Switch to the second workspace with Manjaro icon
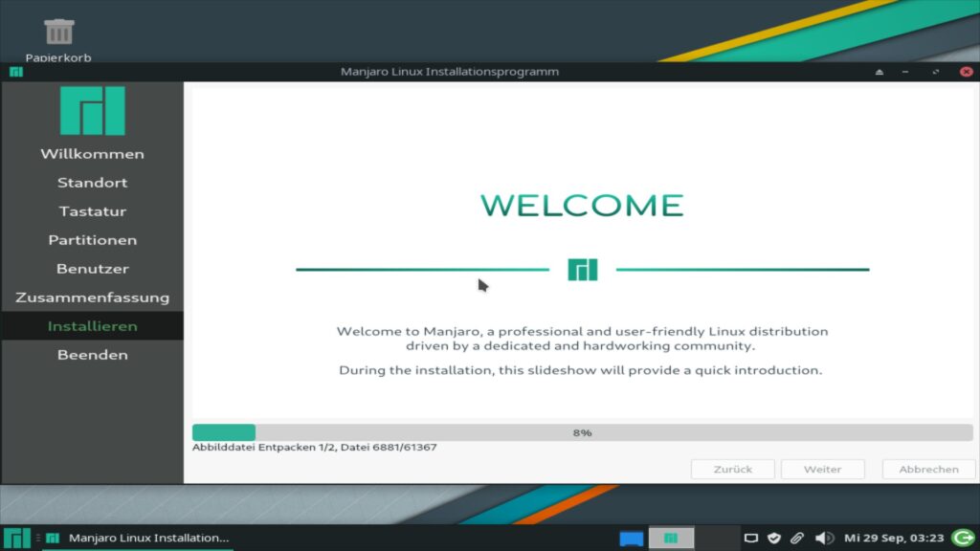Viewport: 980px width, 551px height. pos(671,538)
